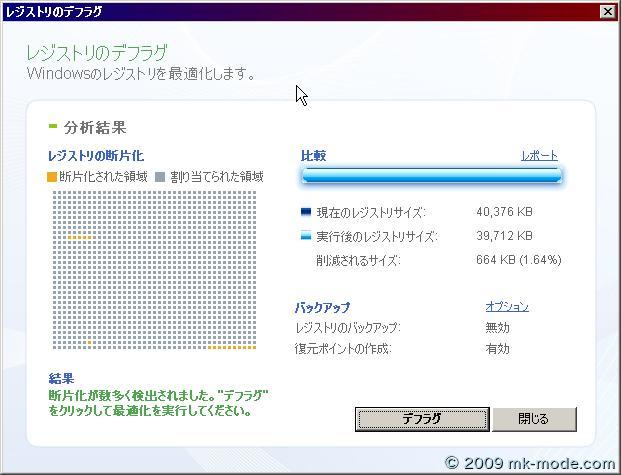Select the 39,712 KB post-defrag size value
The width and height of the screenshot is (621, 475).
coord(505,237)
